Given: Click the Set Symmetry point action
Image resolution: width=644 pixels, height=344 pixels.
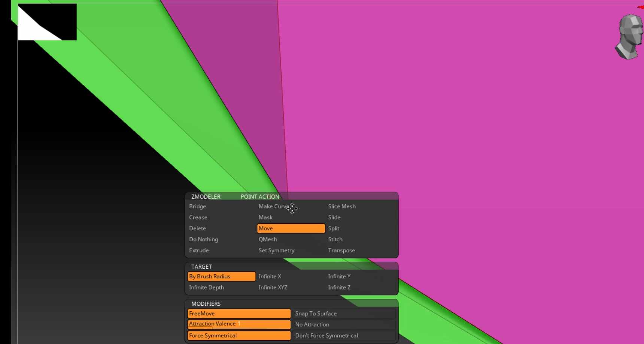Looking at the screenshot, I should pyautogui.click(x=276, y=250).
